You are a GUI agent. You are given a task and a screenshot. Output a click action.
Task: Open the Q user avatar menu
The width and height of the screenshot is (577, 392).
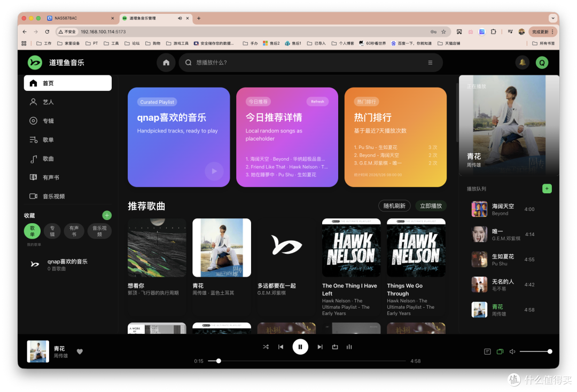542,62
